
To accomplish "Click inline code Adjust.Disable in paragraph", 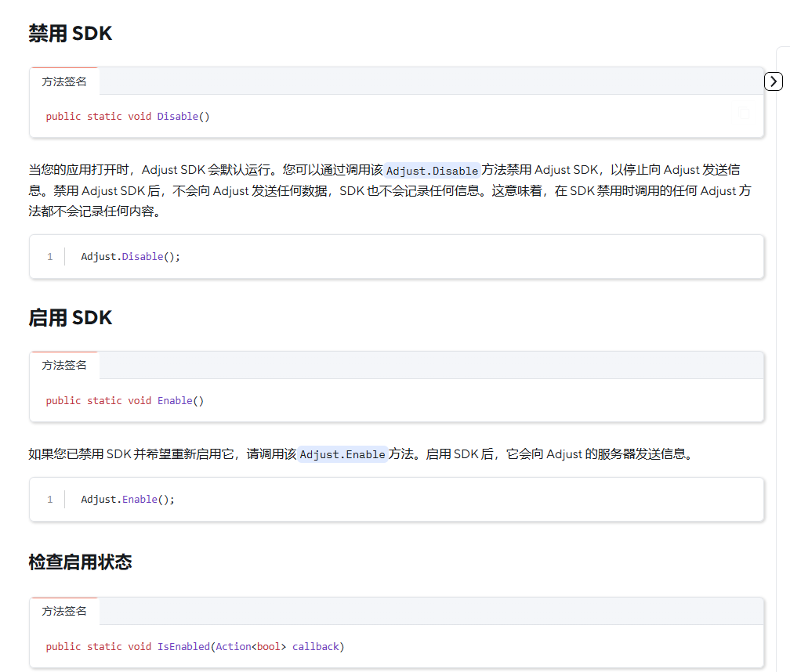I will (432, 171).
